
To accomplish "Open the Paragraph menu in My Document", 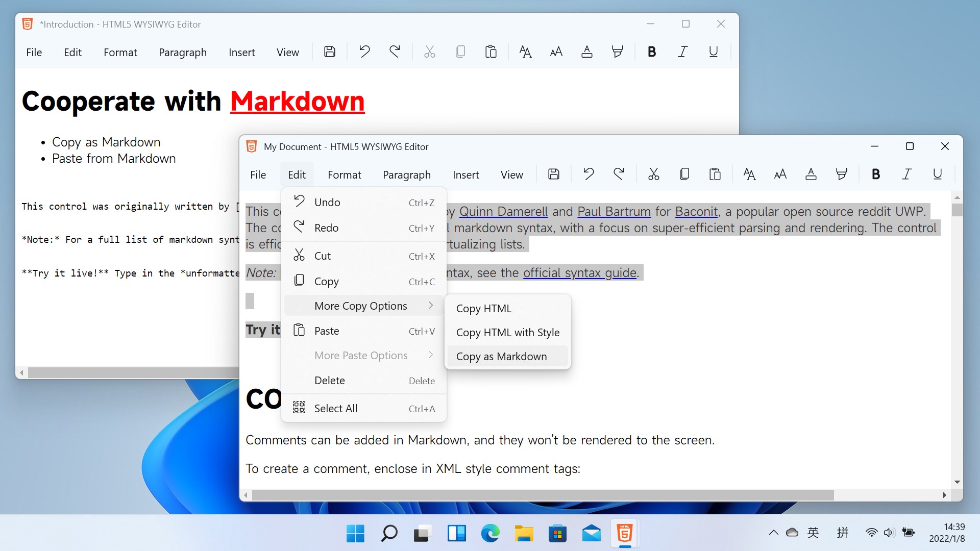I will click(406, 175).
